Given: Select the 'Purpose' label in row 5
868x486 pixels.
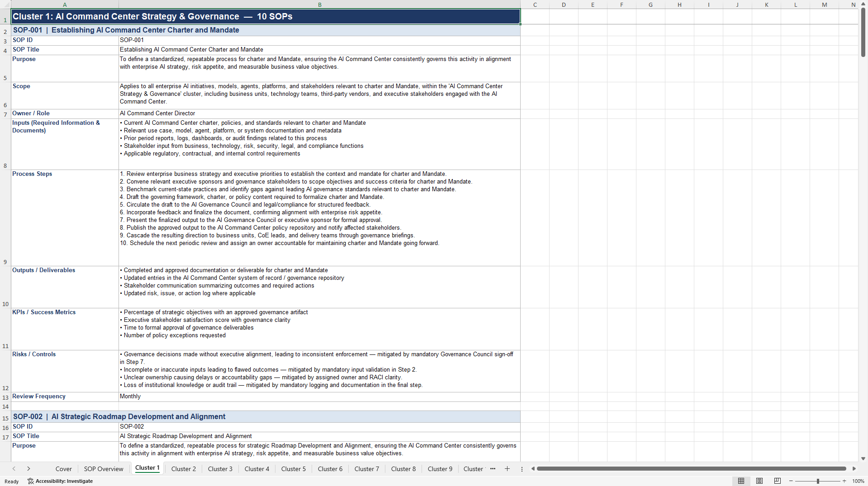Looking at the screenshot, I should (65, 68).
